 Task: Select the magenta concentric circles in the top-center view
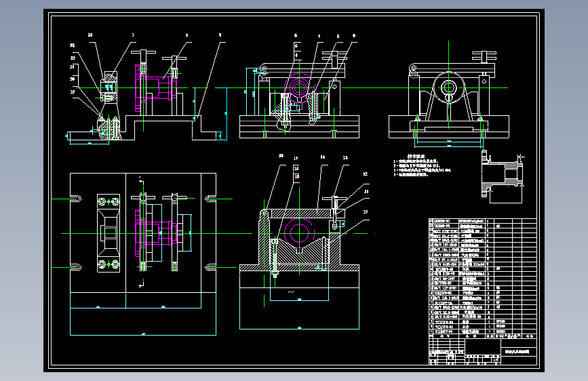[x=299, y=88]
